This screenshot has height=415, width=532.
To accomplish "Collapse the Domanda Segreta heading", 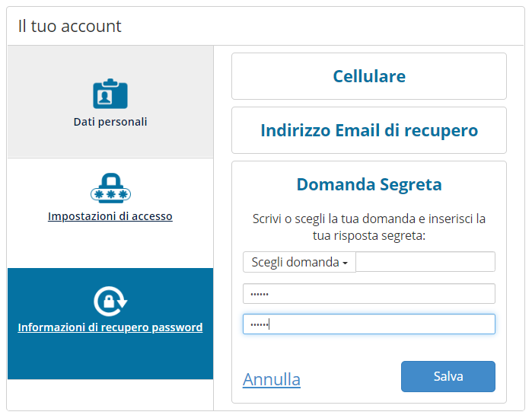I will (369, 184).
